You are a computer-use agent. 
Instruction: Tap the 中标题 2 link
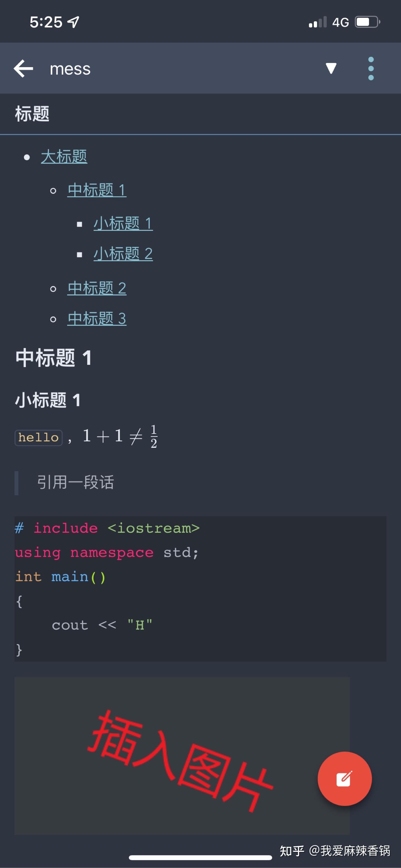pyautogui.click(x=97, y=287)
